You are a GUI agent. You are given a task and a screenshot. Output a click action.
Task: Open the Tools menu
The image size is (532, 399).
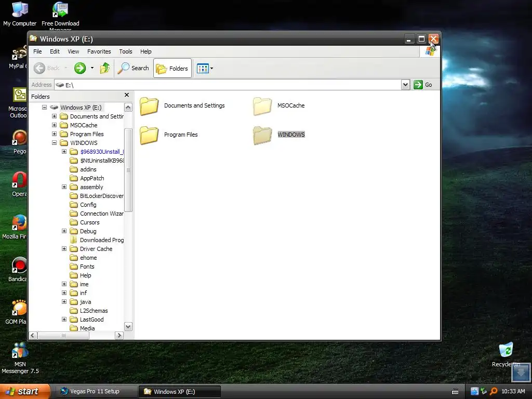click(126, 51)
